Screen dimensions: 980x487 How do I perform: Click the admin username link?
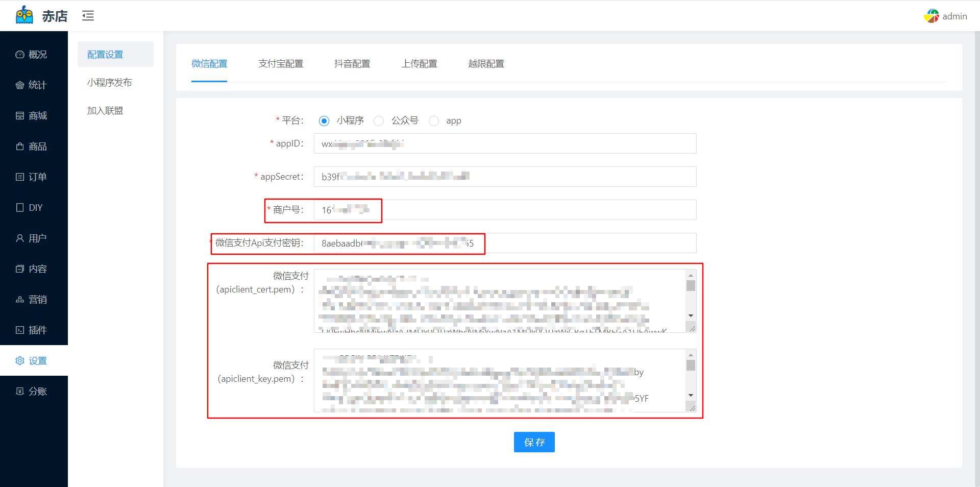tap(954, 16)
